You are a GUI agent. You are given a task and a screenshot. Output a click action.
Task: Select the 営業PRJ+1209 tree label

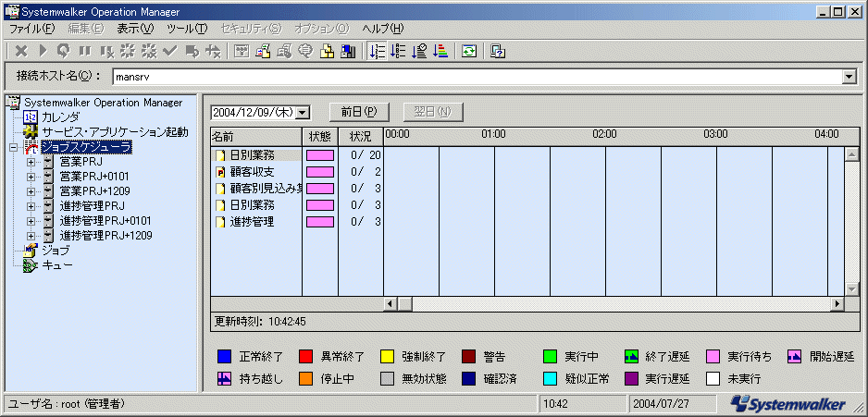pyautogui.click(x=95, y=191)
